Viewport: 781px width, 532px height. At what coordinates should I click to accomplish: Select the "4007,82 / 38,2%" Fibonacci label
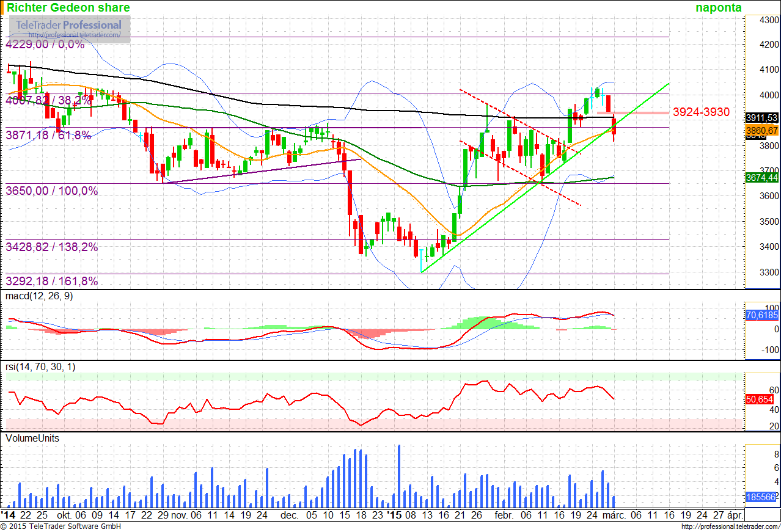coord(49,100)
